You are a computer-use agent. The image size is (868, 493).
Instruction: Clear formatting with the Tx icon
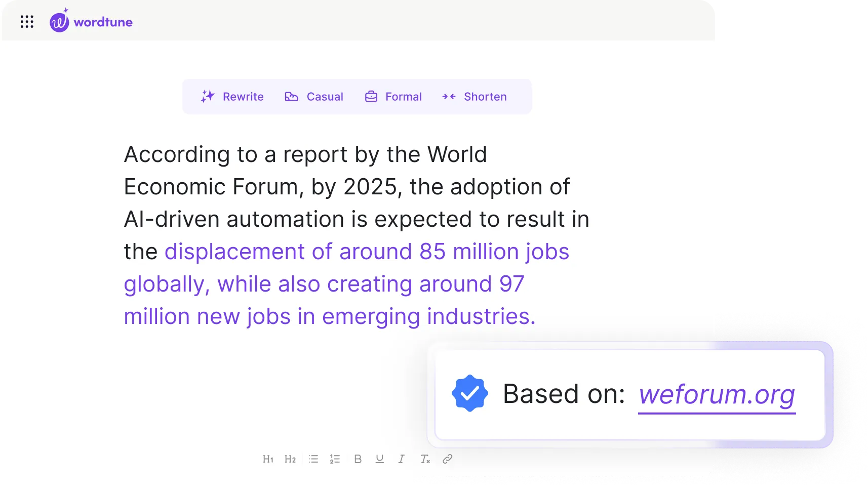point(425,459)
